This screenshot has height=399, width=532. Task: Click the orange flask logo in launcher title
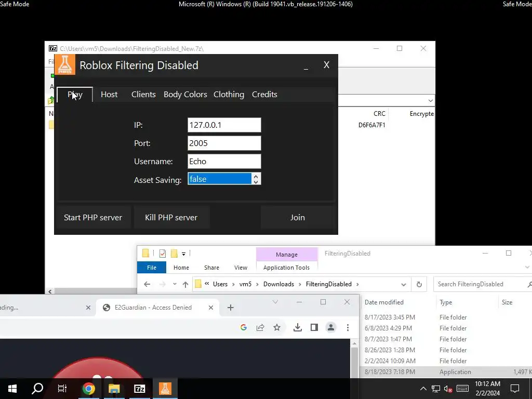pos(65,64)
